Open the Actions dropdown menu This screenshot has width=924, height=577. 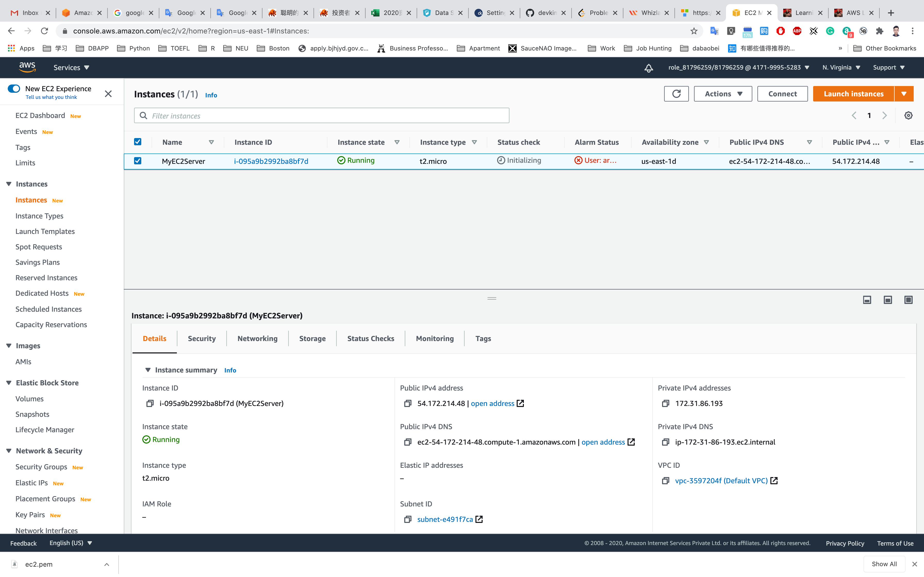pos(723,94)
